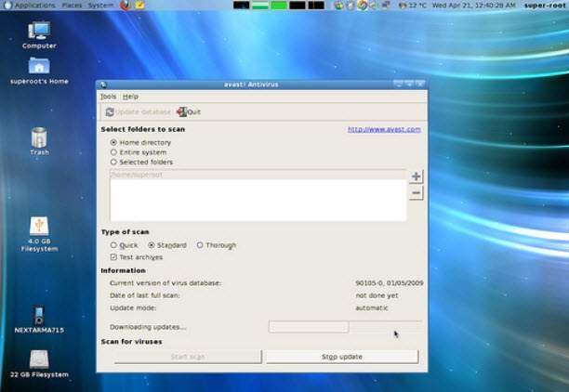This screenshot has width=569, height=392.
Task: Click the Start scan button
Action: click(x=188, y=357)
